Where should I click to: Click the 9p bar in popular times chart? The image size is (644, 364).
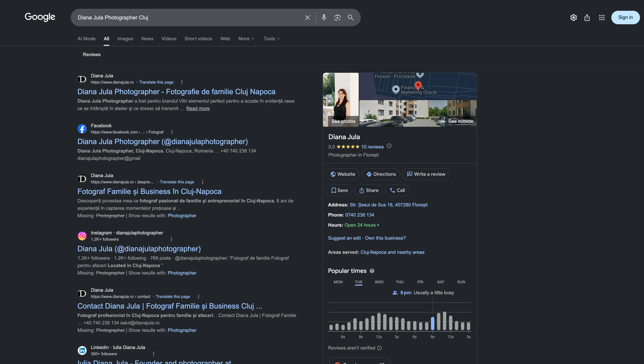coord(432,324)
